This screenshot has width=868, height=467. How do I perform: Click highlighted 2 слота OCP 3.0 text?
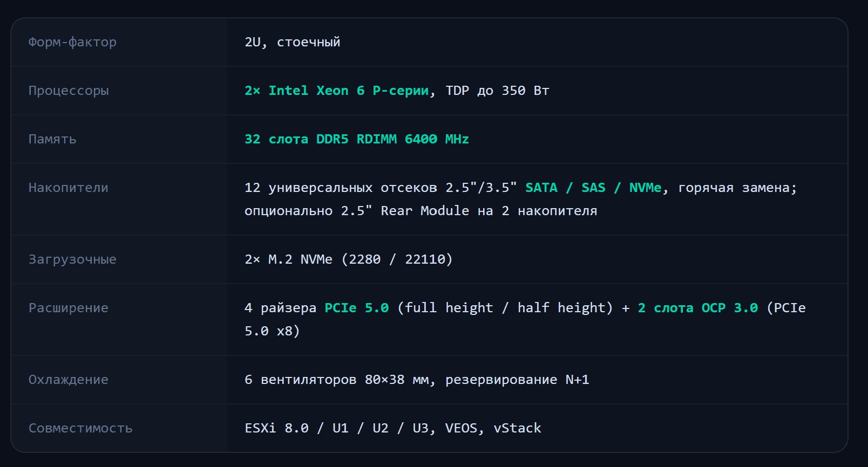(698, 308)
